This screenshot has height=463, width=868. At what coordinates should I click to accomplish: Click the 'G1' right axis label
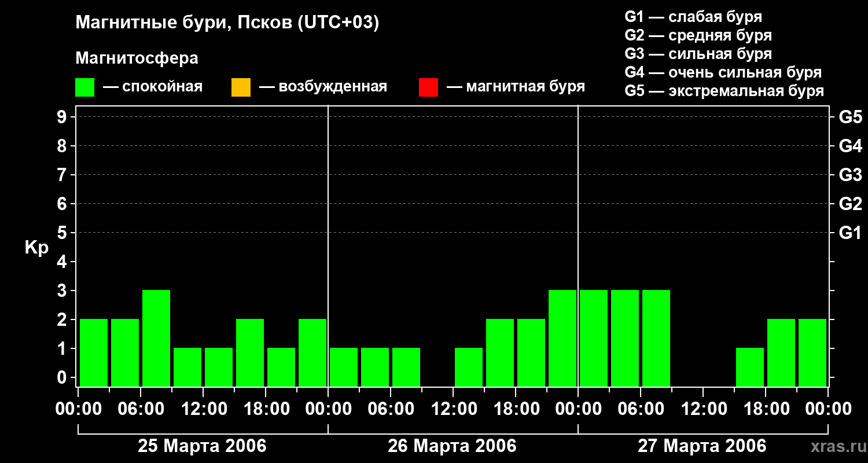pos(850,233)
